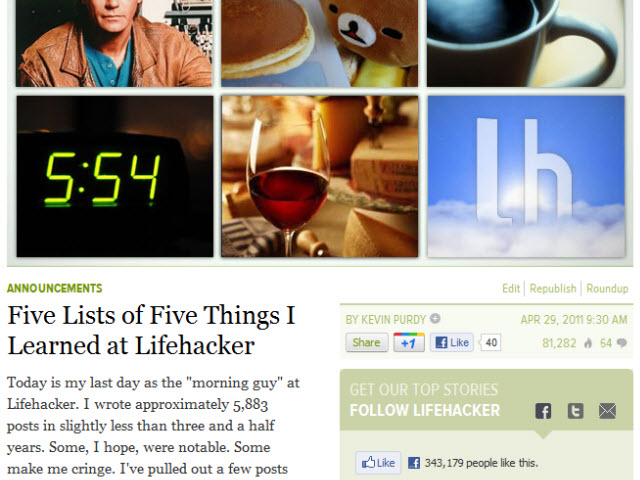Open the Announcements category link
Screen dimensions: 640x480
55,289
